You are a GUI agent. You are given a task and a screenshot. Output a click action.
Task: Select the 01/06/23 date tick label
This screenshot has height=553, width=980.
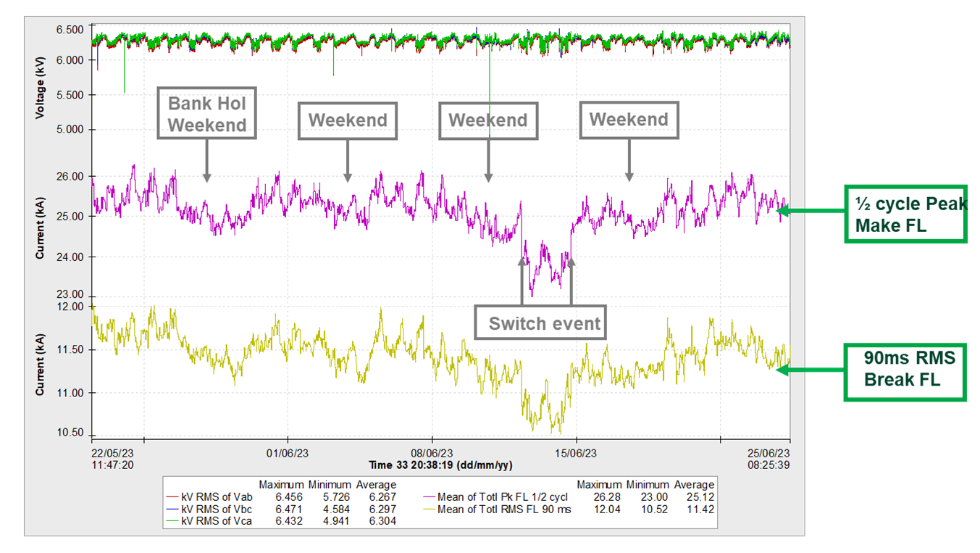[x=288, y=453]
